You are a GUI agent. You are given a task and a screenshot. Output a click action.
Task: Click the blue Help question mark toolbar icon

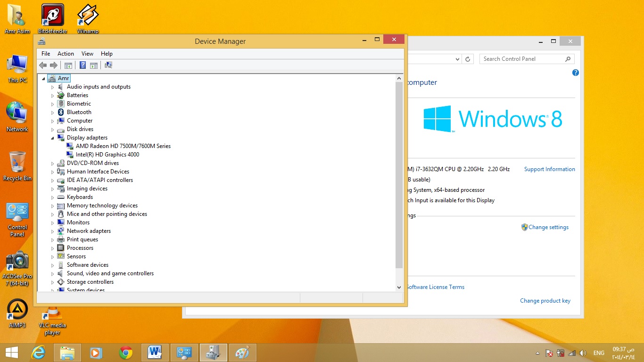click(x=83, y=65)
